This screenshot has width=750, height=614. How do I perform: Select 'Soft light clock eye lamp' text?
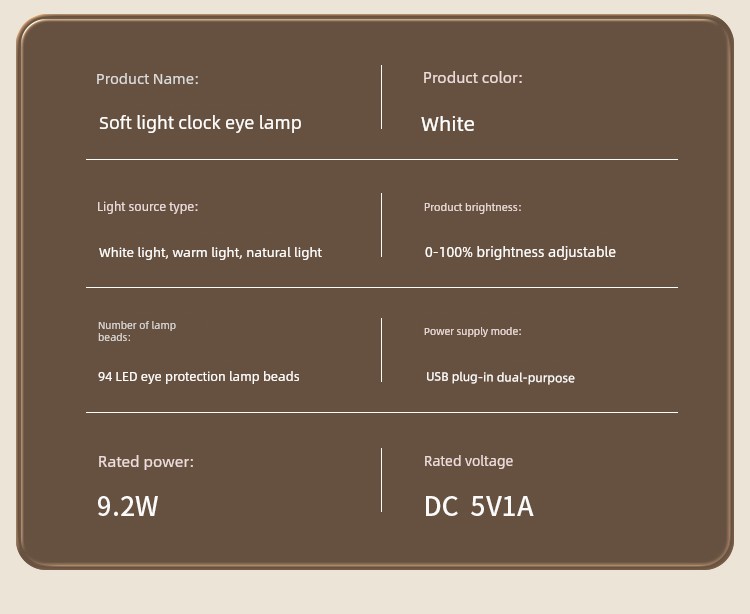[x=200, y=123]
